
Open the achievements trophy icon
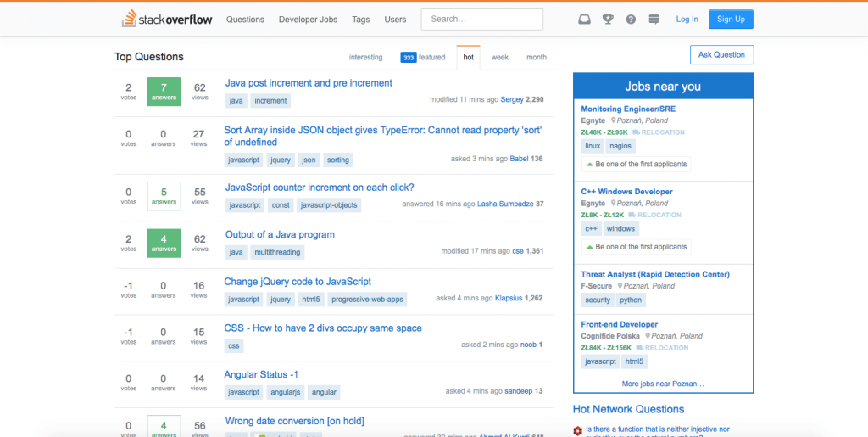pos(608,20)
